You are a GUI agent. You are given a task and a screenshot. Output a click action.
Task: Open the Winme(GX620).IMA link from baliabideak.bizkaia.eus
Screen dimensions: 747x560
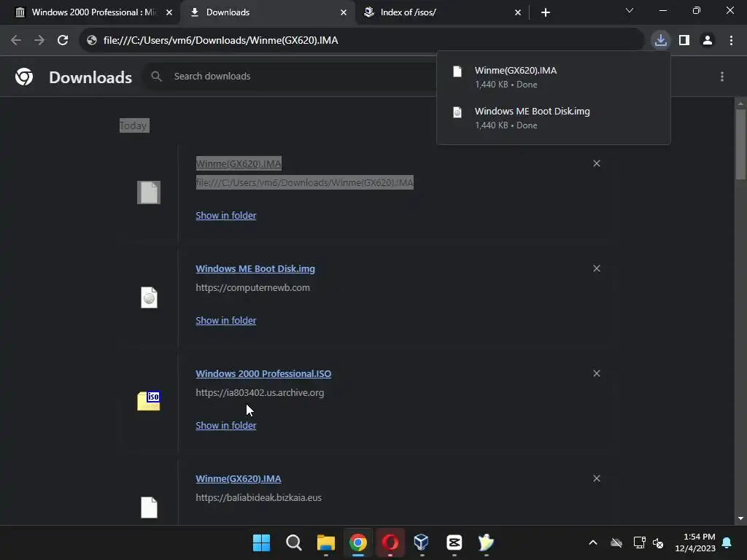tap(239, 478)
